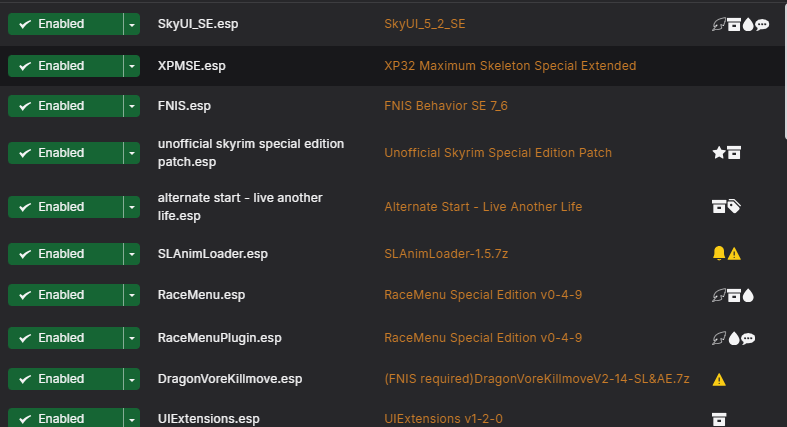Click the vertical scrollbar thumb at the right edge

click(785, 70)
